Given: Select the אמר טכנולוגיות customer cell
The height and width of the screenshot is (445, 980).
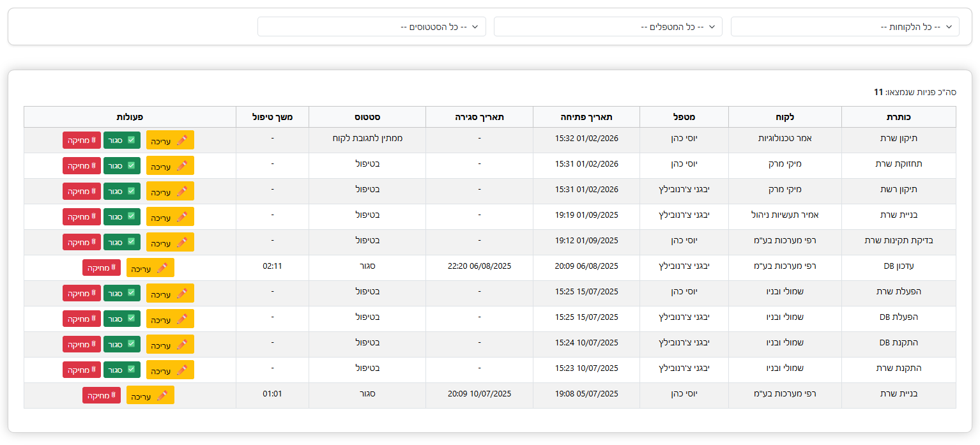Looking at the screenshot, I should point(785,138).
